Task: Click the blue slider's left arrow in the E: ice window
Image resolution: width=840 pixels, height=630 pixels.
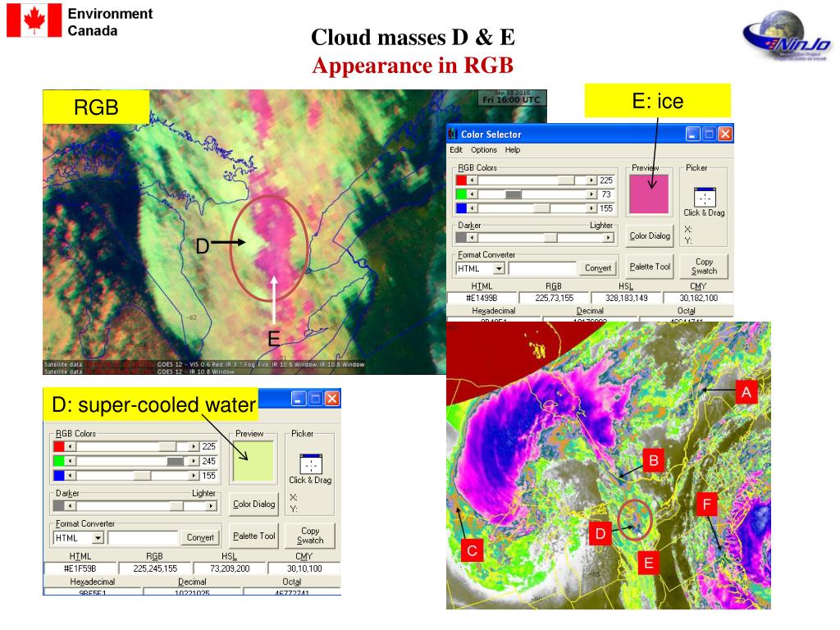Action: coord(472,208)
